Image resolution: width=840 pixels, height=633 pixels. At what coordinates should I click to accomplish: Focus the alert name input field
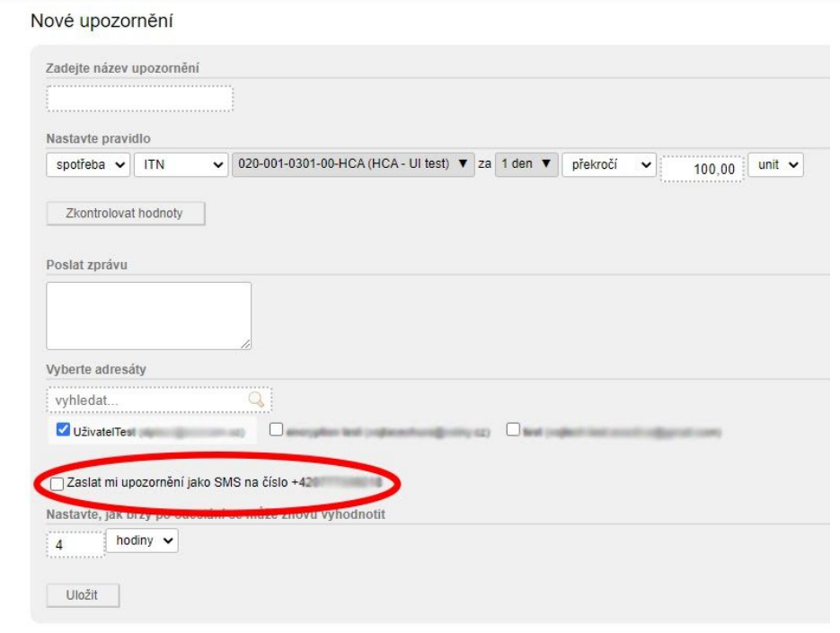(x=139, y=99)
